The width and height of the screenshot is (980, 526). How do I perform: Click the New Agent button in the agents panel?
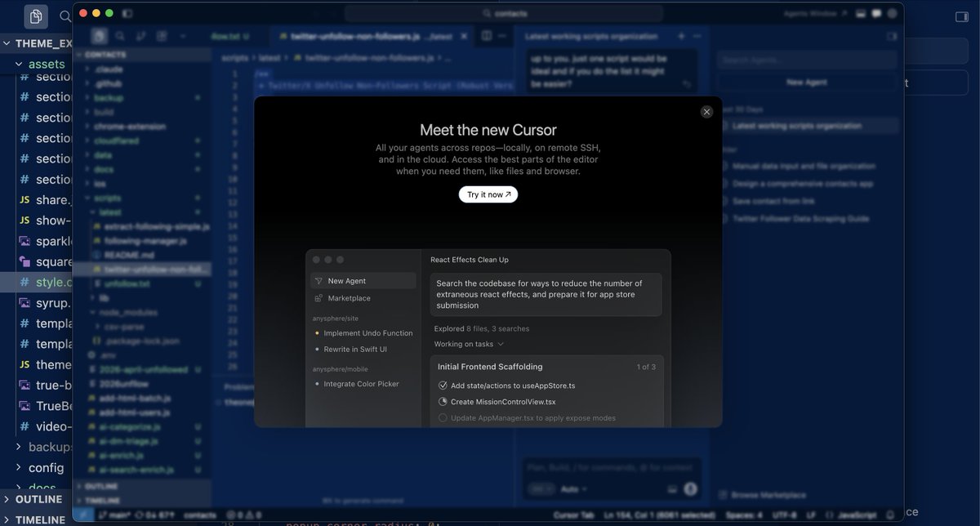pyautogui.click(x=807, y=82)
